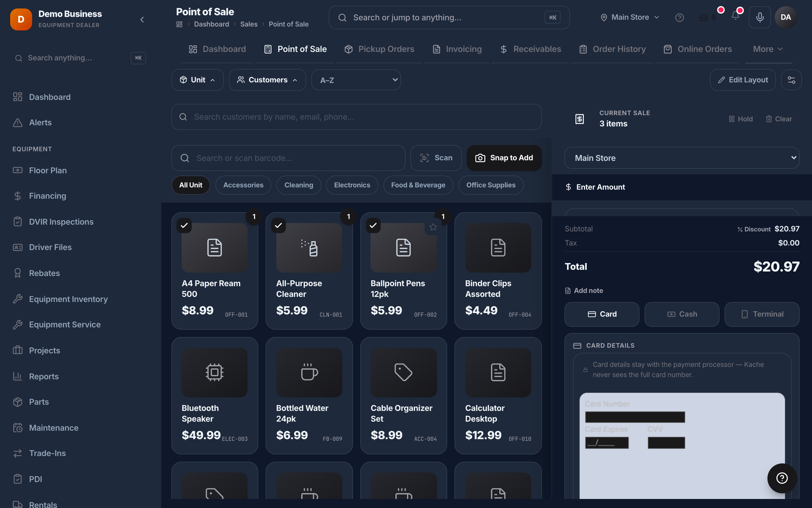This screenshot has height=508, width=812.
Task: Filter products by Accessories
Action: click(243, 185)
